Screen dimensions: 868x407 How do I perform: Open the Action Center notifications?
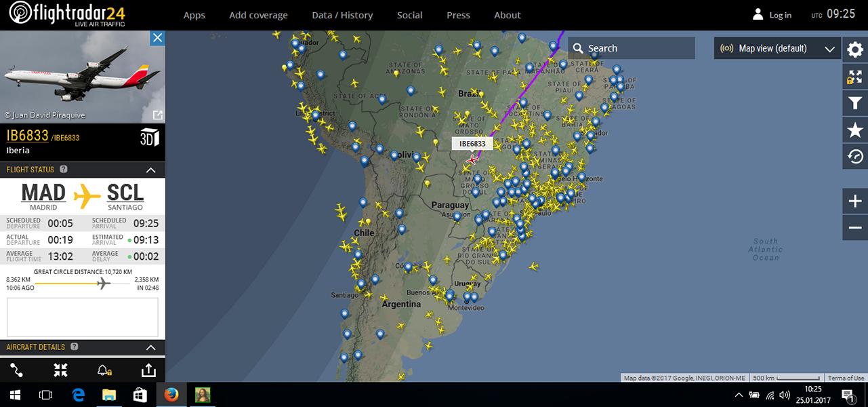848,394
